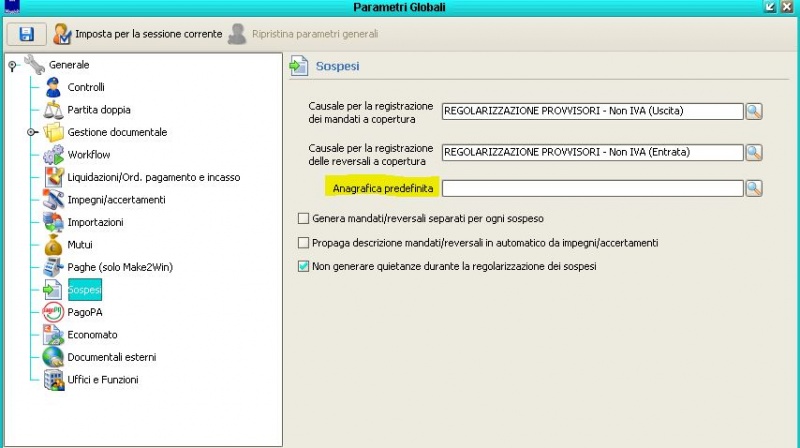The width and height of the screenshot is (800, 448).
Task: Close the Parametri Globali window
Action: click(787, 7)
